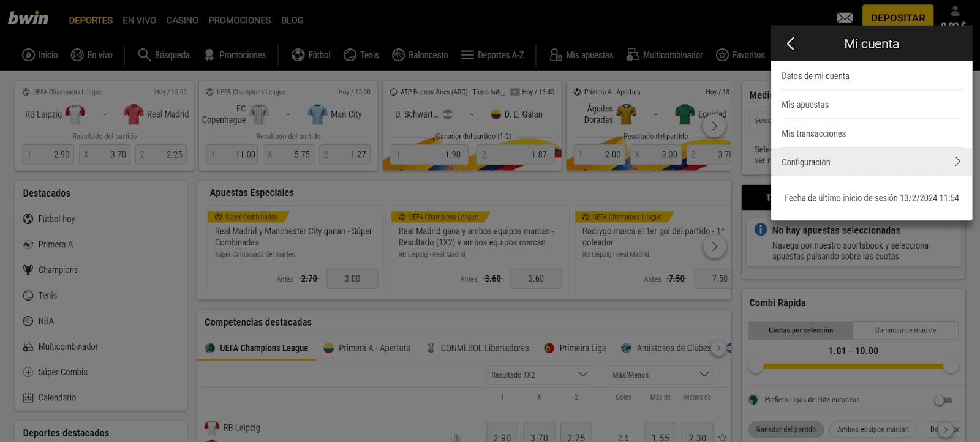Open the DEPORTES top menu

[91, 20]
